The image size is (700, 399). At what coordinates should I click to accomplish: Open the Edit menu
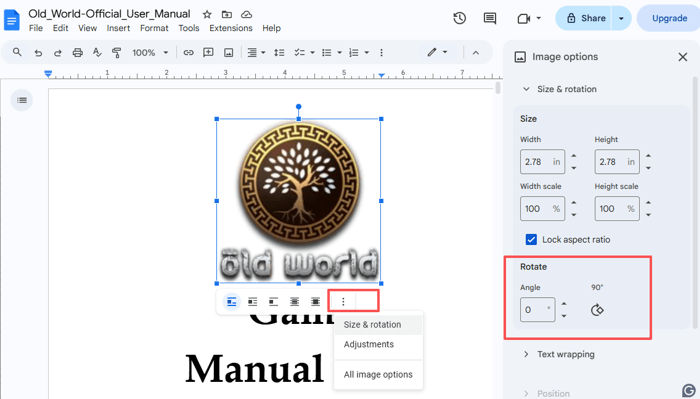pos(60,28)
